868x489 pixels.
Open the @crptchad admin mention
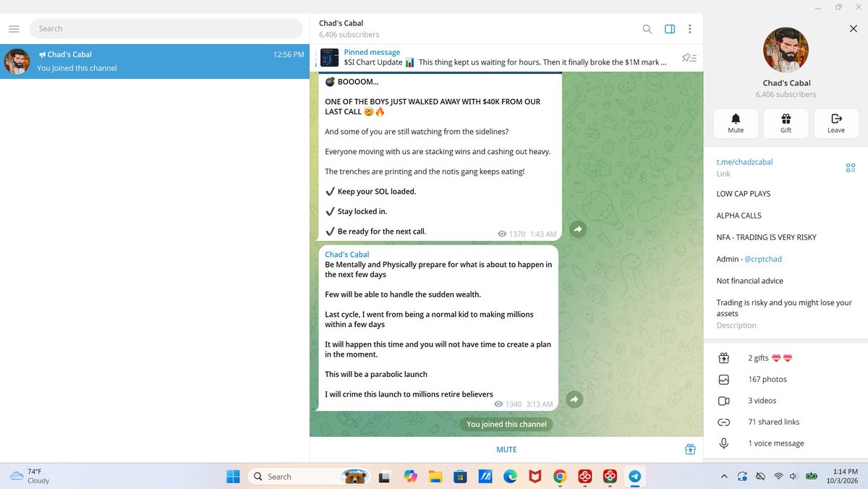pyautogui.click(x=763, y=259)
